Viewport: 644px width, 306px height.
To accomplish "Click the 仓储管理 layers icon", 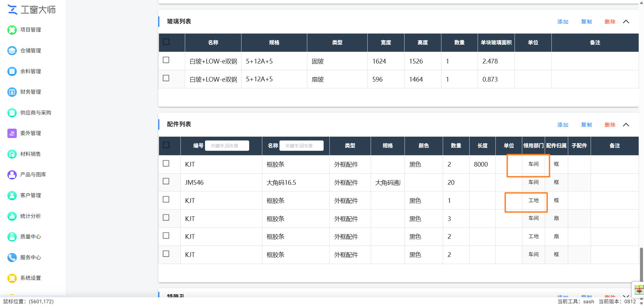I will [12, 51].
